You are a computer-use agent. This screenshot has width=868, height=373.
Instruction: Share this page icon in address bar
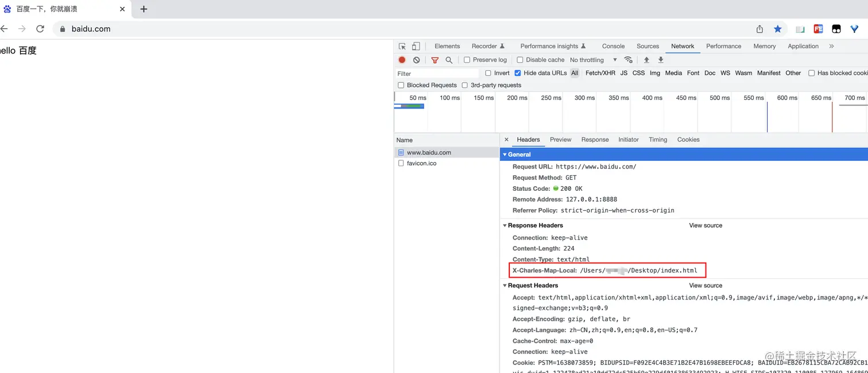coord(759,29)
